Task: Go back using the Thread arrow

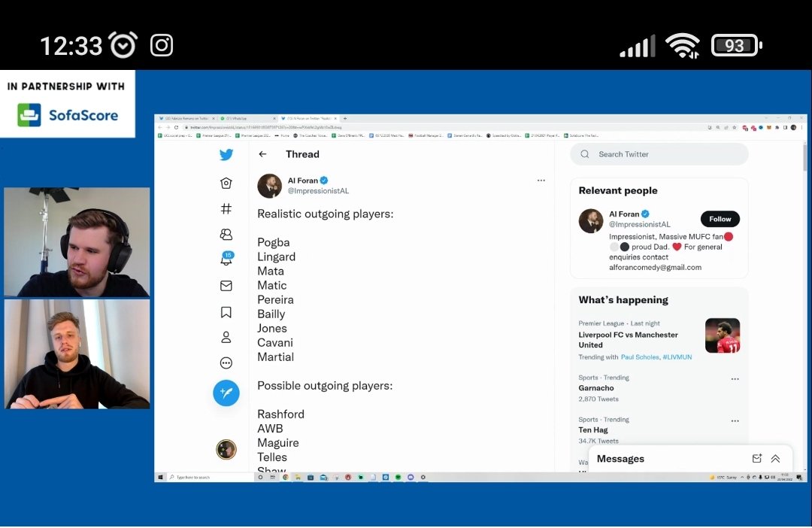Action: (262, 154)
